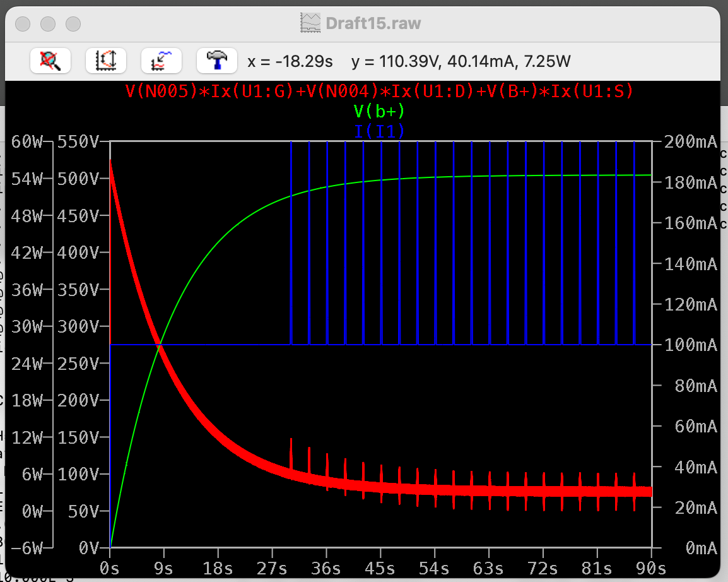Click the 18s time axis label
The height and width of the screenshot is (582, 728).
click(217, 569)
